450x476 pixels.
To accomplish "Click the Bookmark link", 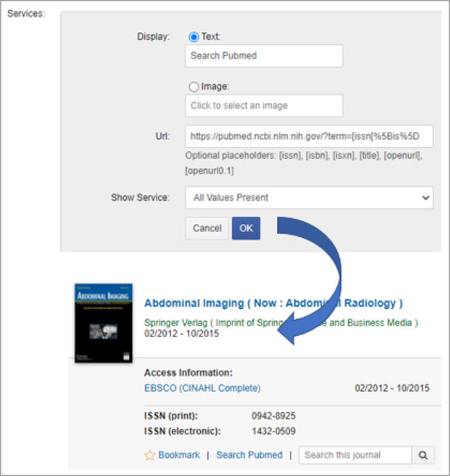I will coord(179,455).
